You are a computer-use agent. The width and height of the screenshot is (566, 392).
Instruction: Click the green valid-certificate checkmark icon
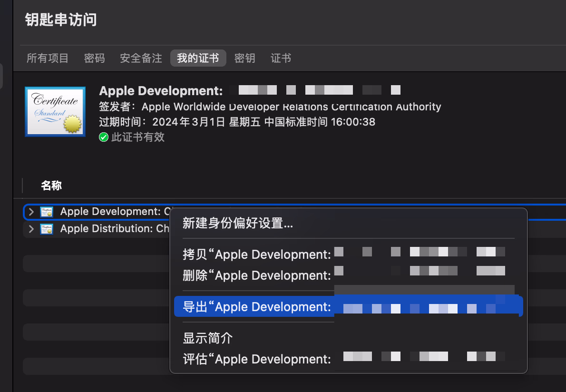[104, 137]
